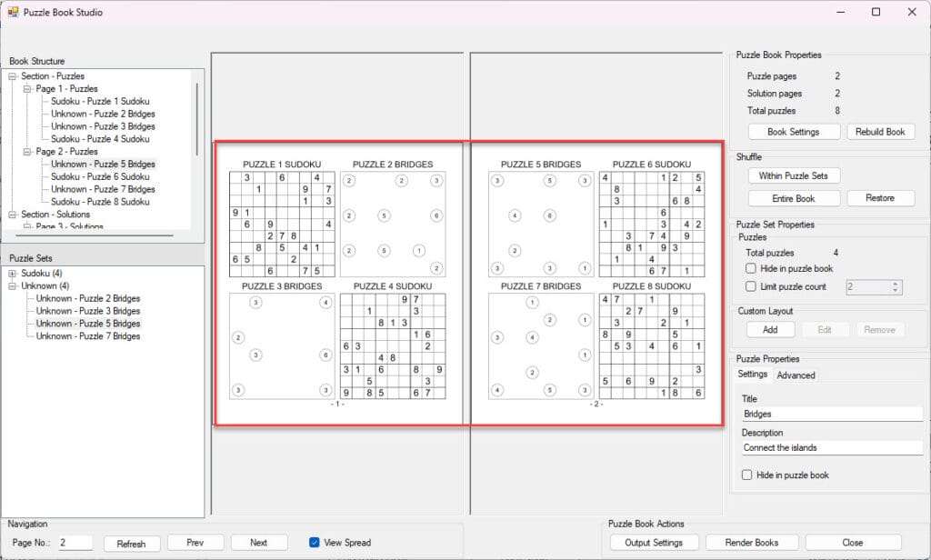
Task: Collapse the Section - Puzzles tree node
Action: (x=13, y=76)
